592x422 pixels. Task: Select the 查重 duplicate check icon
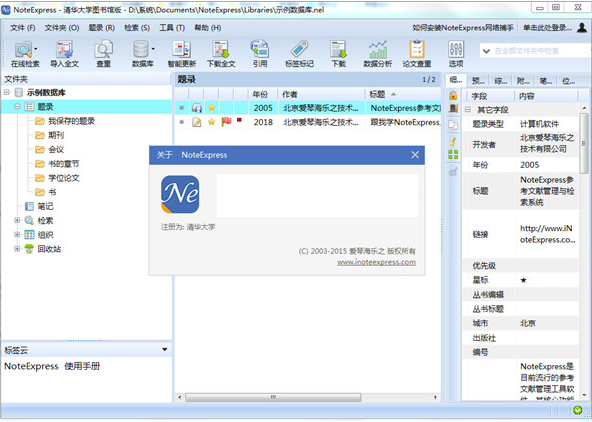click(x=103, y=54)
